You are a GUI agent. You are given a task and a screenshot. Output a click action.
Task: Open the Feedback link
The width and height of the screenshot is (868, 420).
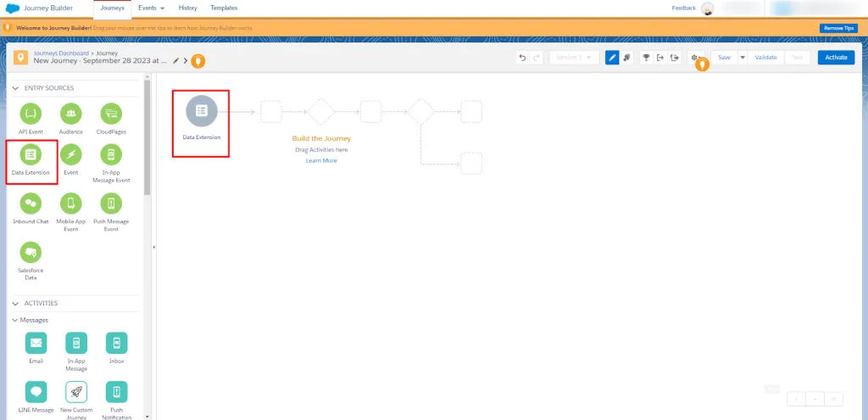click(x=684, y=8)
